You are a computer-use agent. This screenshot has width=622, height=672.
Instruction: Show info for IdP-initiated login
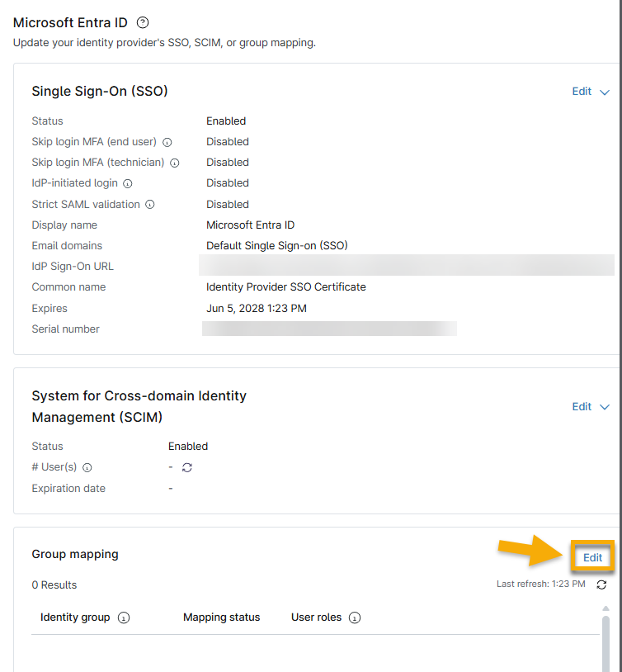(128, 183)
